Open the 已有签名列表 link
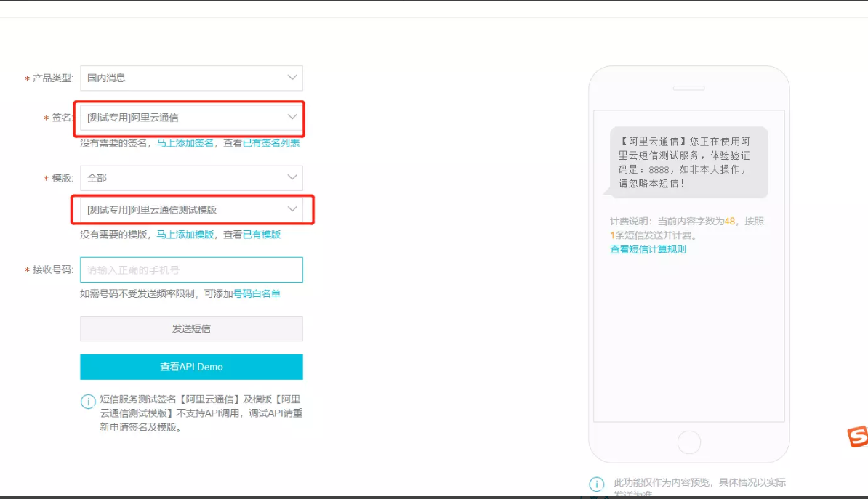 [x=271, y=143]
